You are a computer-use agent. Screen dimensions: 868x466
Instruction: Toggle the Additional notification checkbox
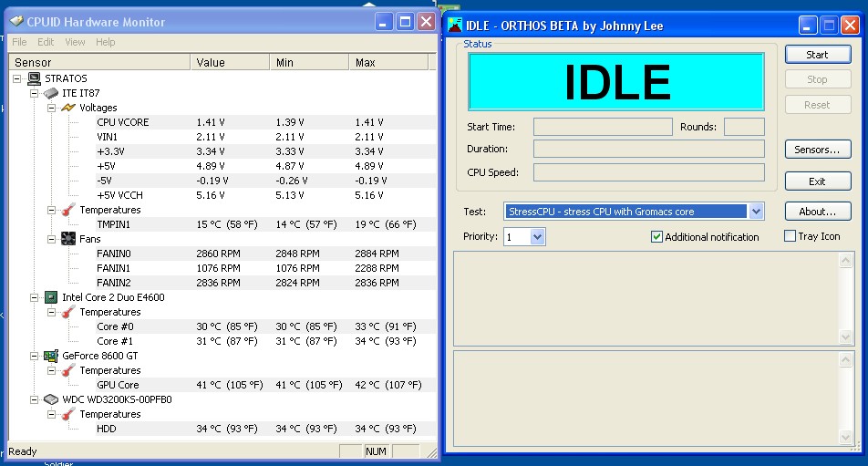pyautogui.click(x=656, y=237)
